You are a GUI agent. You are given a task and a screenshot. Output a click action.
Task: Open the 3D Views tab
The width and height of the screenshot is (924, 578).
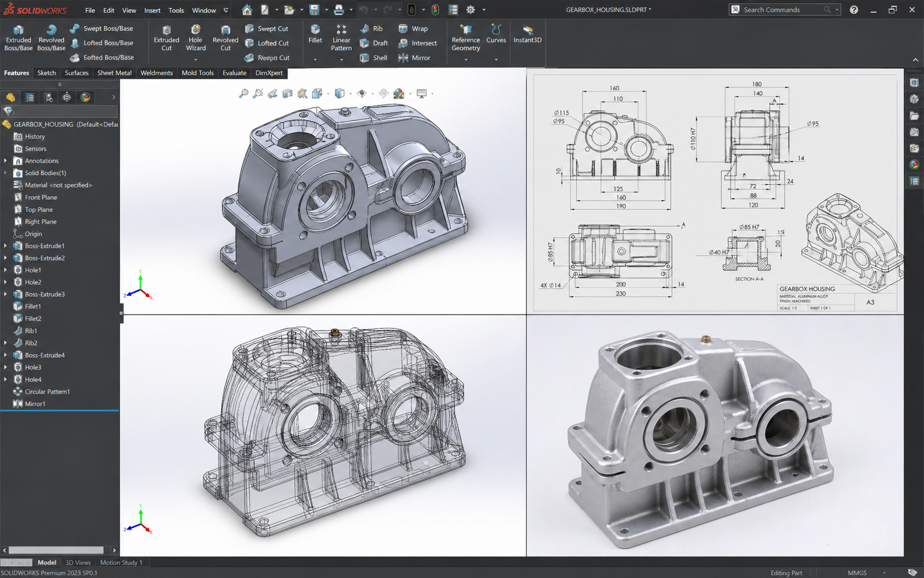(78, 562)
